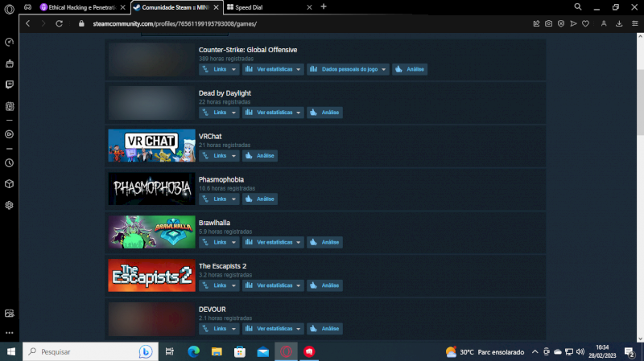Click The Escapists 2 game thumbnail
This screenshot has height=361, width=644.
[x=151, y=275]
